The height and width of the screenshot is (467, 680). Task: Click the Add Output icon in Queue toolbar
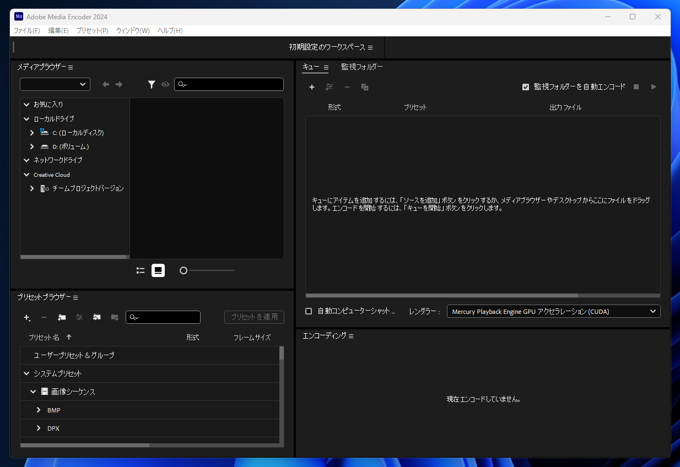click(x=330, y=87)
